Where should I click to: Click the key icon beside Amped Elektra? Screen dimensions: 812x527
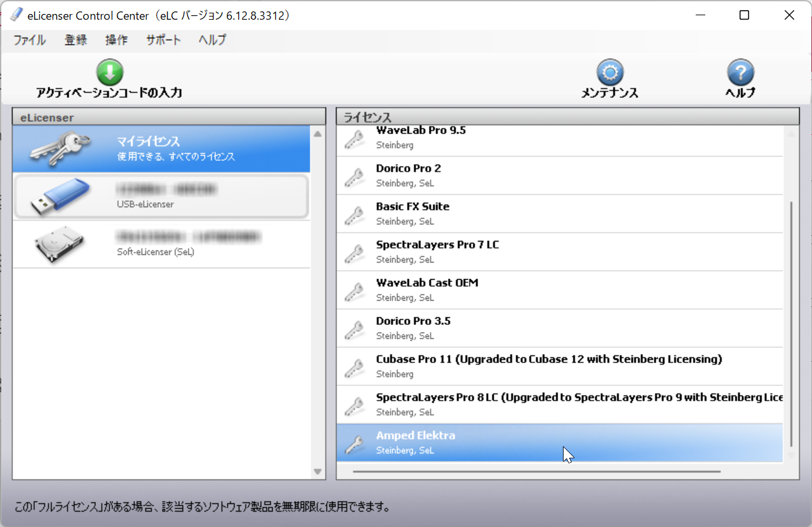click(354, 443)
